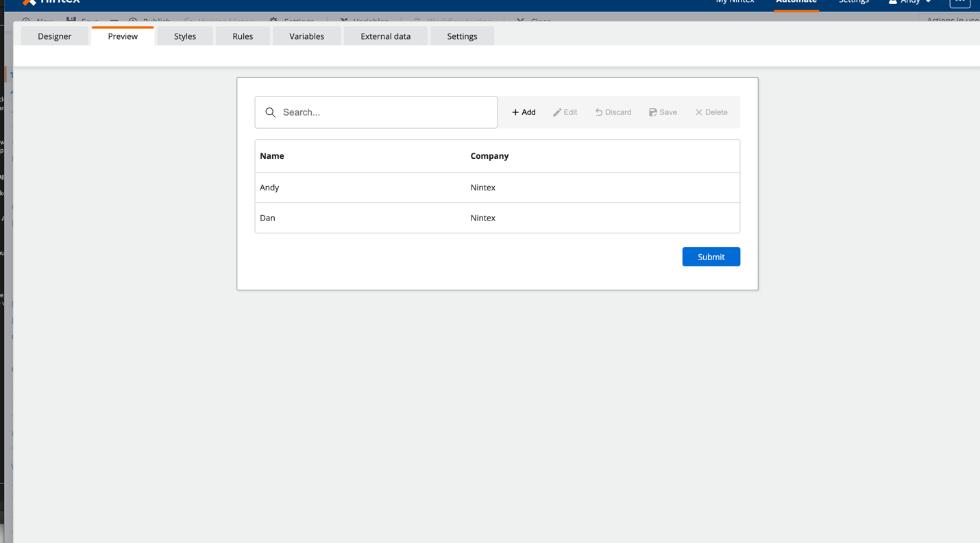The width and height of the screenshot is (980, 543).
Task: Click the Save disk icon in the top toolbar
Action: 71,19
